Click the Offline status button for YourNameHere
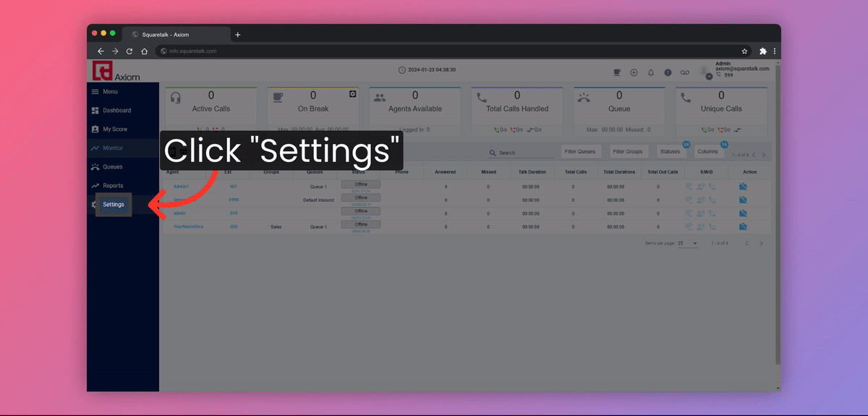The image size is (868, 416). click(361, 224)
